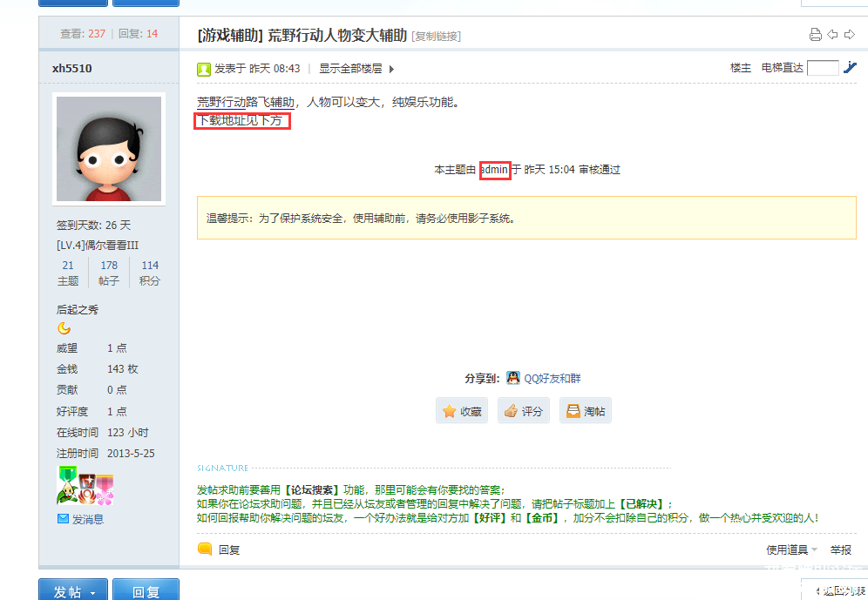Click the 评分 rate button
Image resolution: width=868 pixels, height=600 pixels.
point(524,411)
